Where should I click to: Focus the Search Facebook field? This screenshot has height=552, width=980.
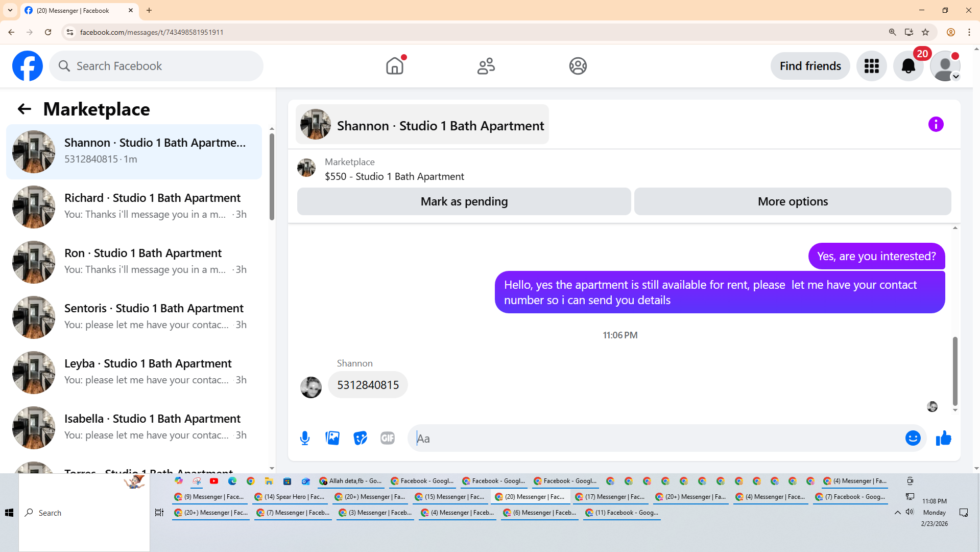pos(156,66)
